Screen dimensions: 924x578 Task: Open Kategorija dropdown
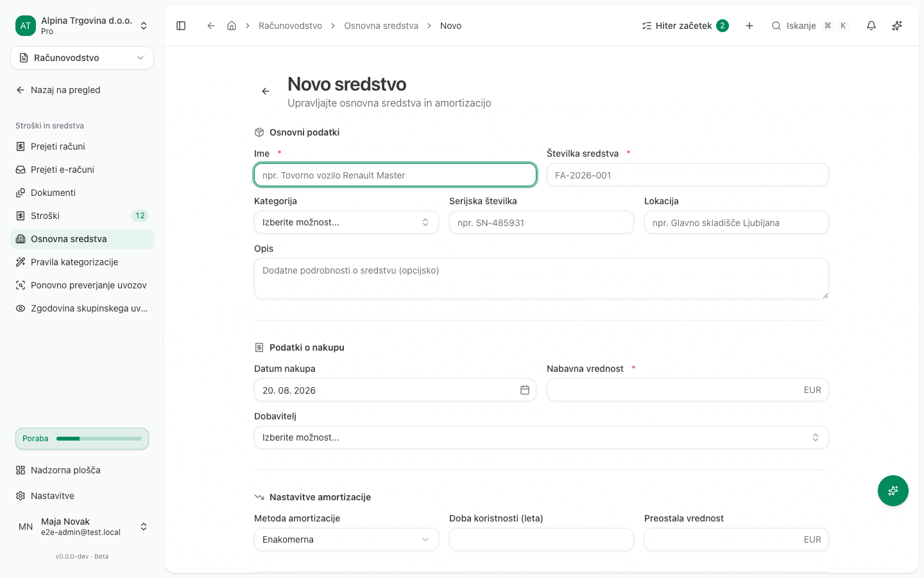pyautogui.click(x=346, y=222)
